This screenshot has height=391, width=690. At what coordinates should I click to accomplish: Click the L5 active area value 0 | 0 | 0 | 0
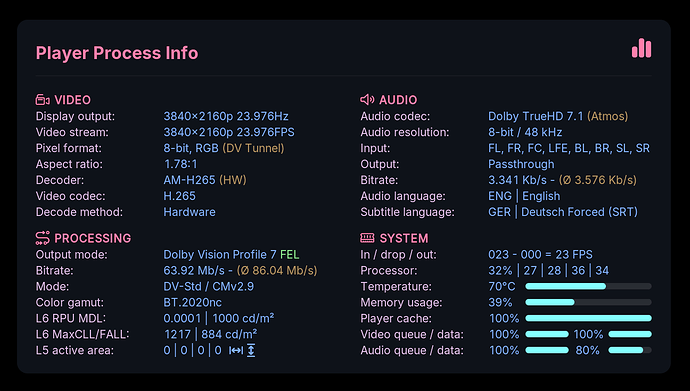(x=192, y=351)
